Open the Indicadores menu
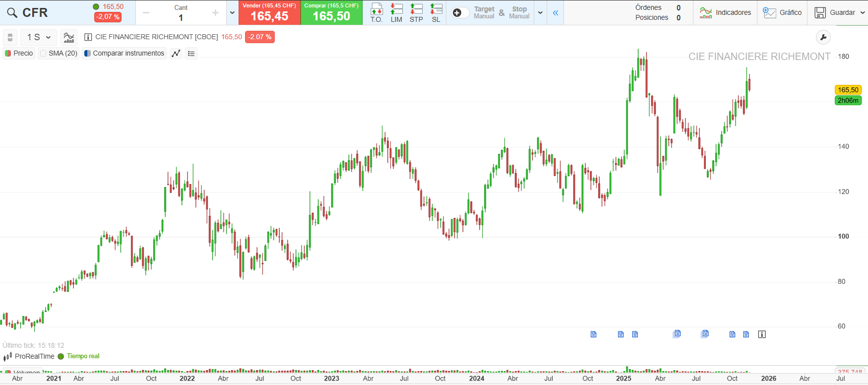 tap(725, 13)
